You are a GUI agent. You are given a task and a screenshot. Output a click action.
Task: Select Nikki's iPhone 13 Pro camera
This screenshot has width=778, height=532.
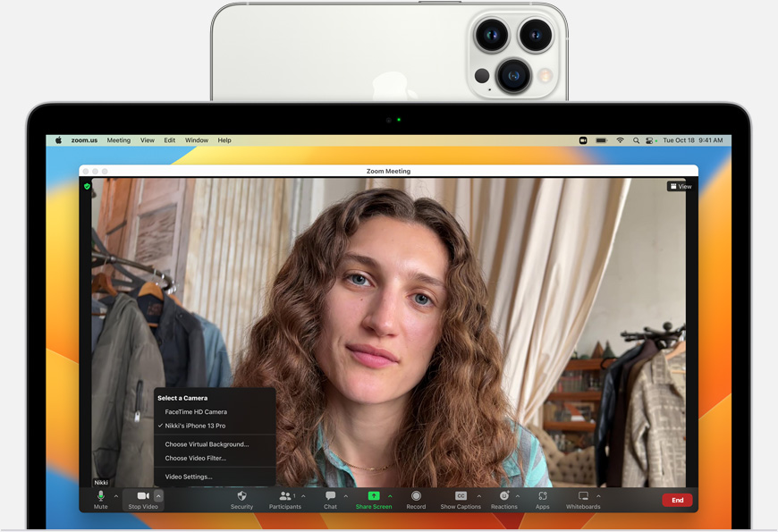(x=195, y=426)
